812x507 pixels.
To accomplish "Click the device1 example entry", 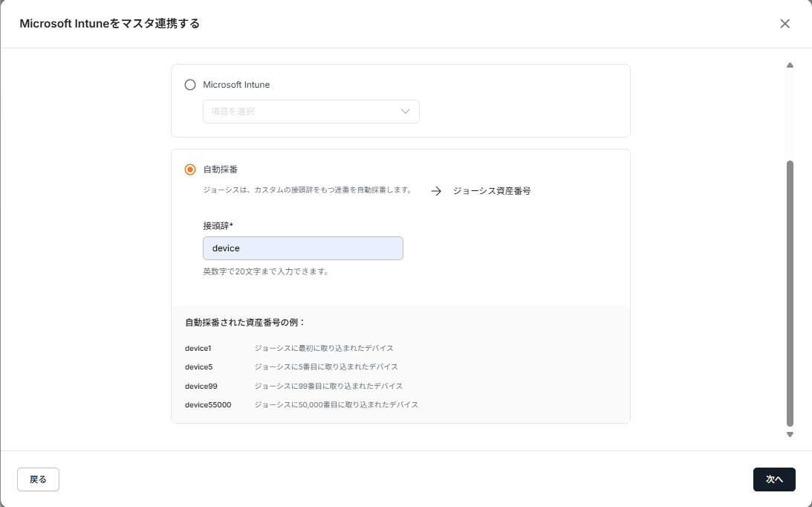I will click(x=197, y=348).
